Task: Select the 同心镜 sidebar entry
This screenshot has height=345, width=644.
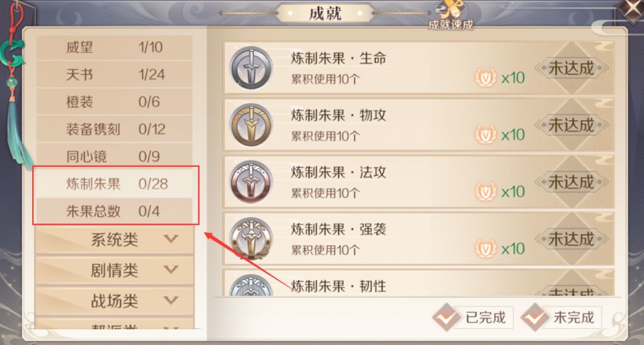Action: coord(113,156)
